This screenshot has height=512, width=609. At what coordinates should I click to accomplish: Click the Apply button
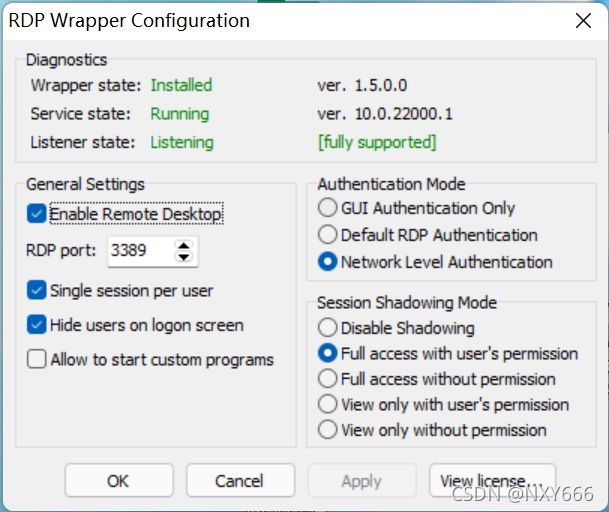[x=362, y=481]
